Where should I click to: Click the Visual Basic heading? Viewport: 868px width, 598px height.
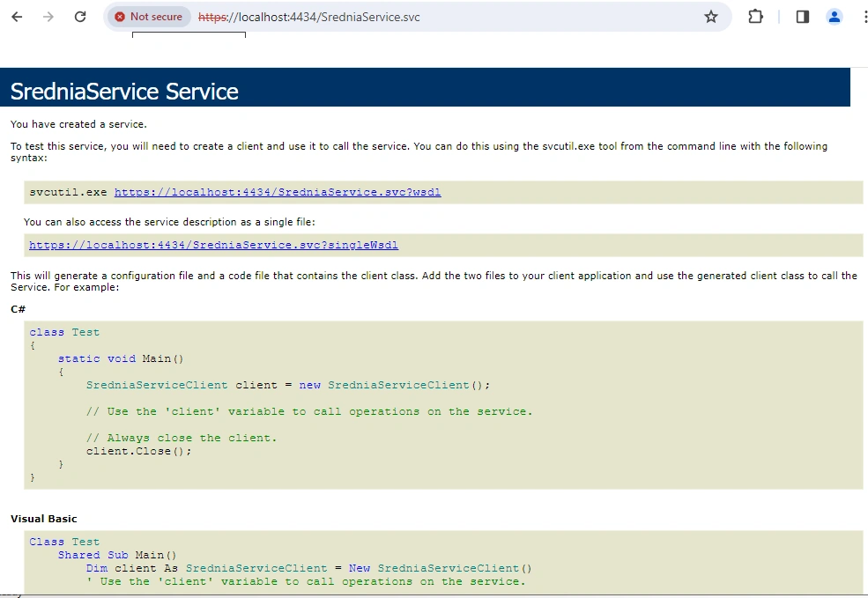click(x=44, y=519)
